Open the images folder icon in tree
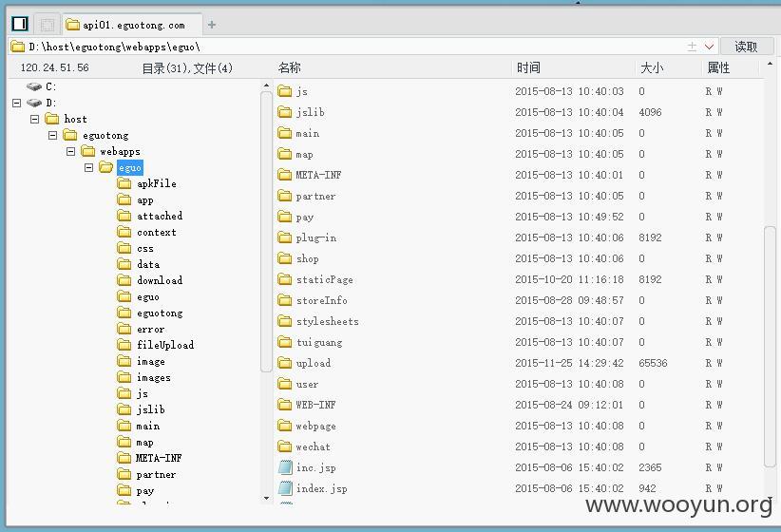 pyautogui.click(x=124, y=377)
